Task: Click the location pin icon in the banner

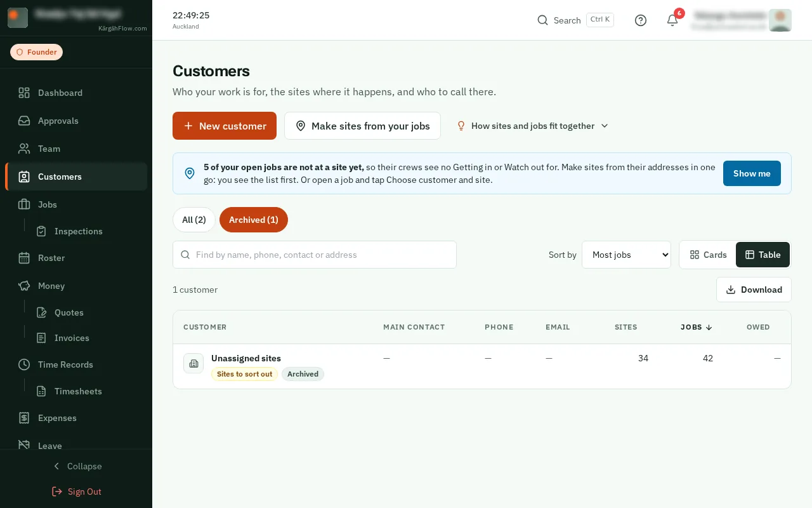Action: (x=190, y=173)
